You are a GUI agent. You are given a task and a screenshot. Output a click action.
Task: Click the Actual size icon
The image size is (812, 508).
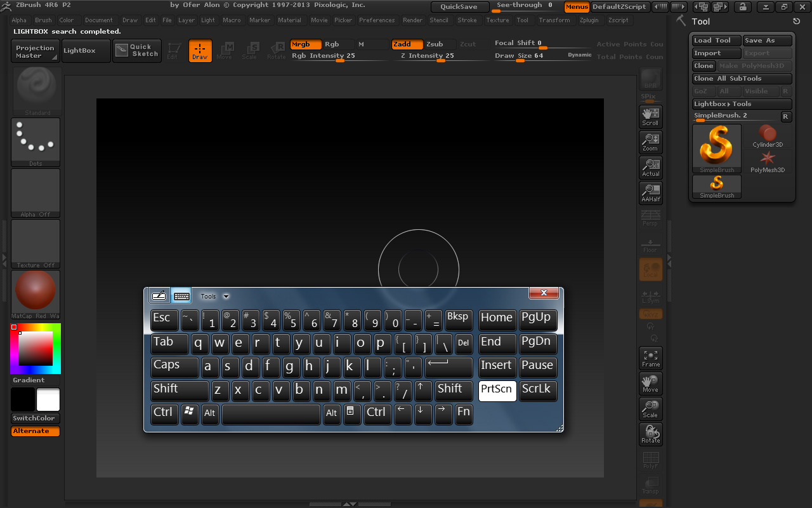click(650, 167)
